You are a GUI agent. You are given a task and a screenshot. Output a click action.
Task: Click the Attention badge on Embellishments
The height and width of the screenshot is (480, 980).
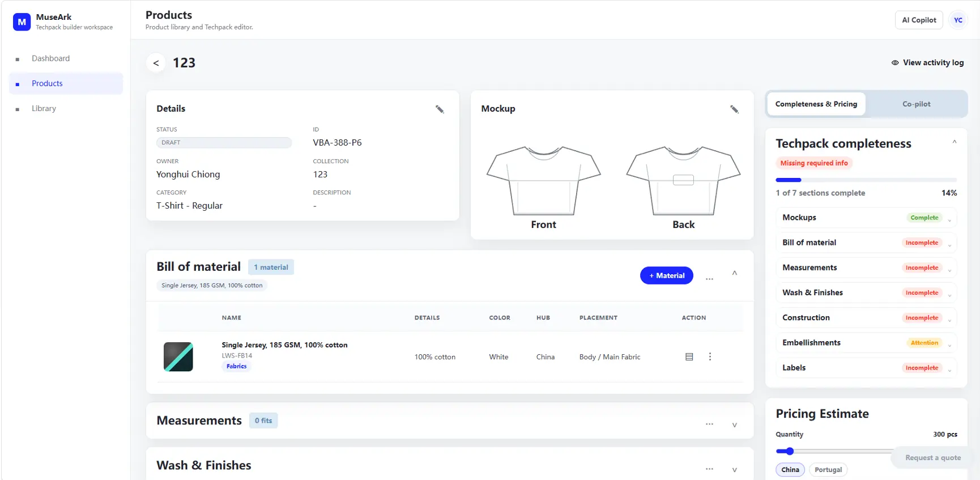pyautogui.click(x=924, y=343)
